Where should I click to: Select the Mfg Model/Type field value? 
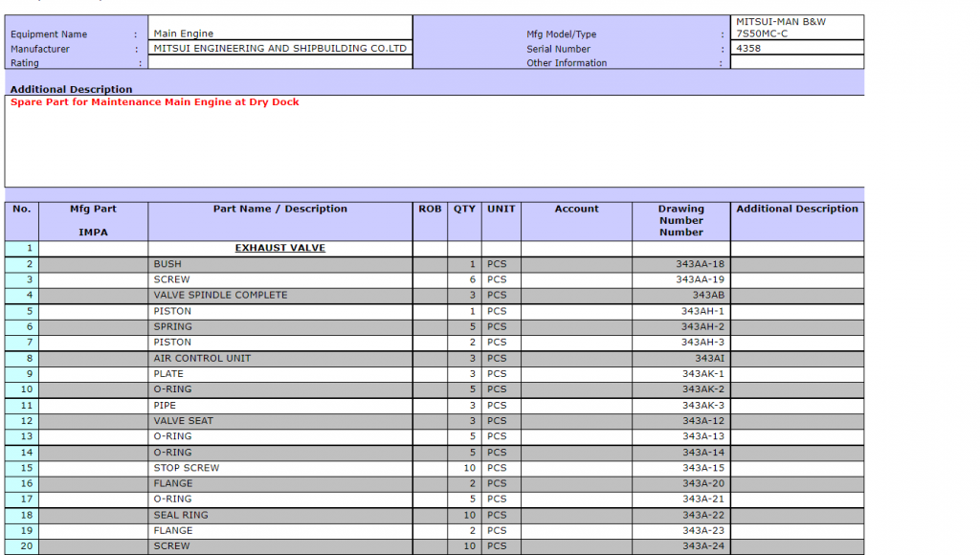[796, 27]
